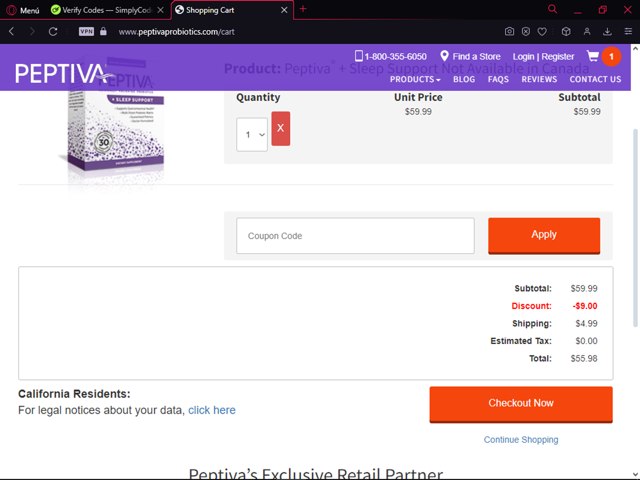Click the page vertical scrollbar
This screenshot has height=480, width=640.
click(635, 228)
